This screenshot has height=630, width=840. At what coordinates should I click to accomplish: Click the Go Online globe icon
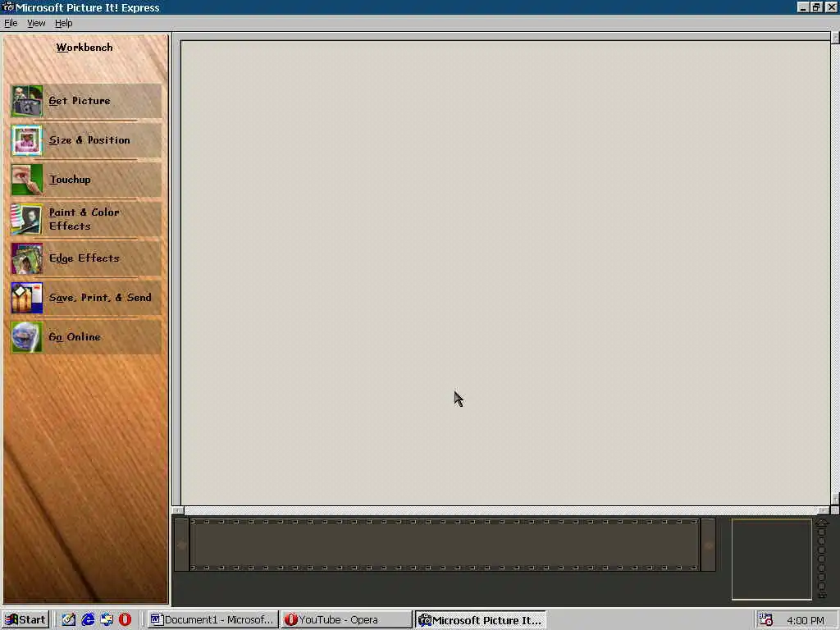click(x=27, y=337)
